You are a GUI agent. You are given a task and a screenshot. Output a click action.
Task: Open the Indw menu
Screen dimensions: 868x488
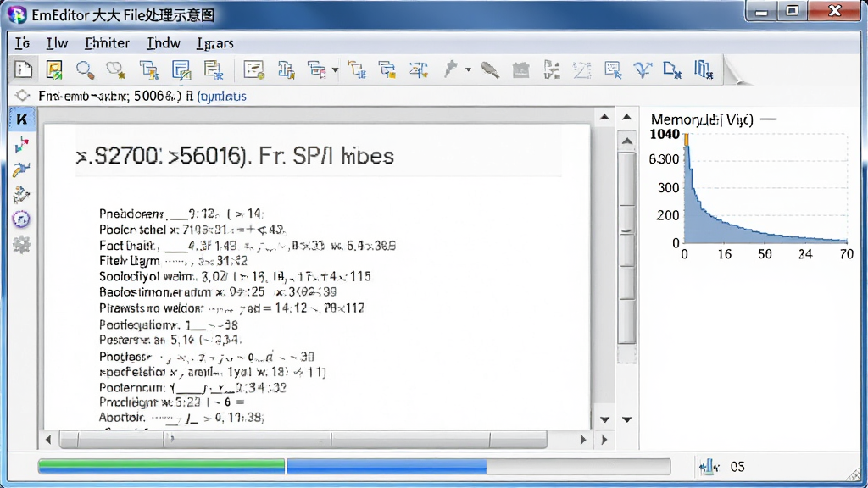coord(164,43)
